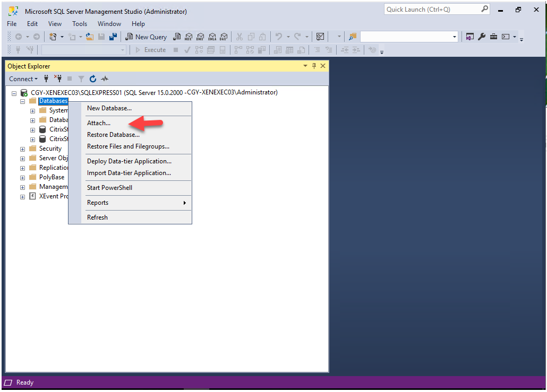547x392 pixels.
Task: Click the Save All toolbar icon
Action: (x=113, y=37)
